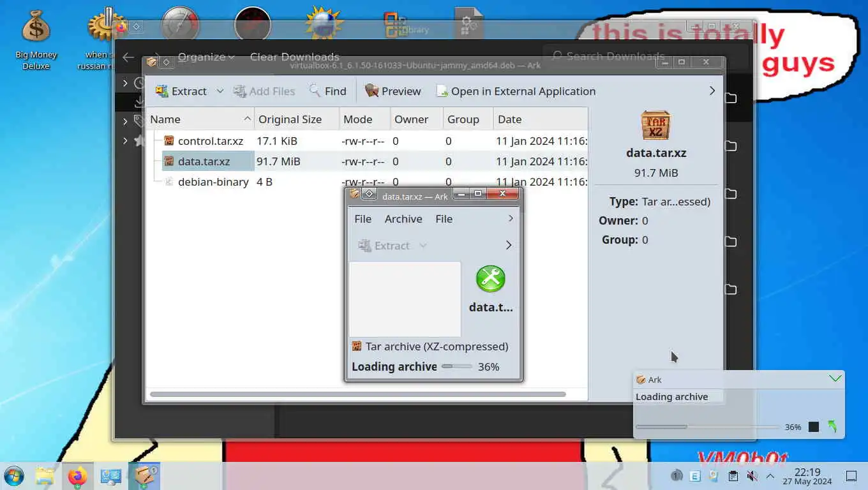Show hidden tray icons arrow

(x=770, y=476)
